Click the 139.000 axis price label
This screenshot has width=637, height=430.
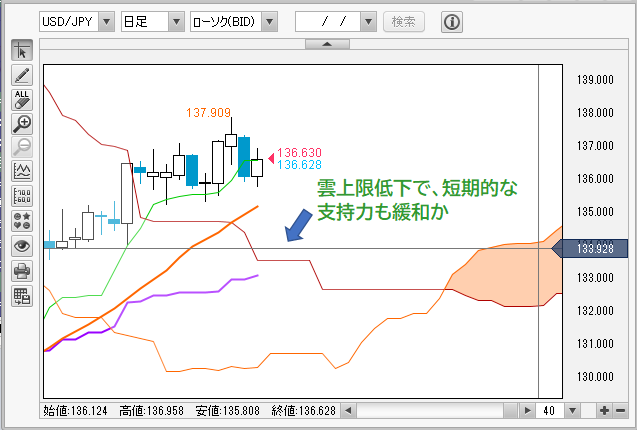595,80
